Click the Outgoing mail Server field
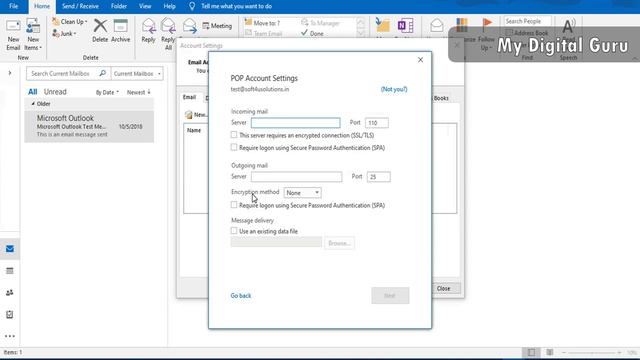Screen dimensions: 640x360 coord(297,177)
